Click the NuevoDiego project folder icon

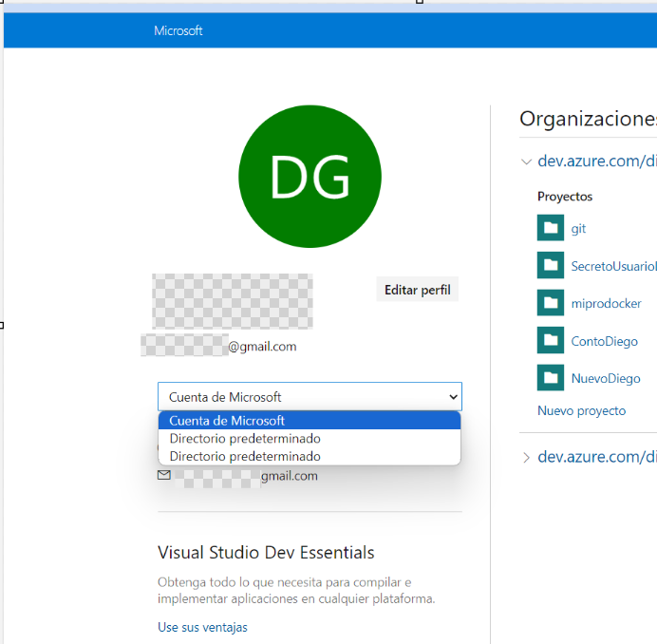tap(551, 377)
